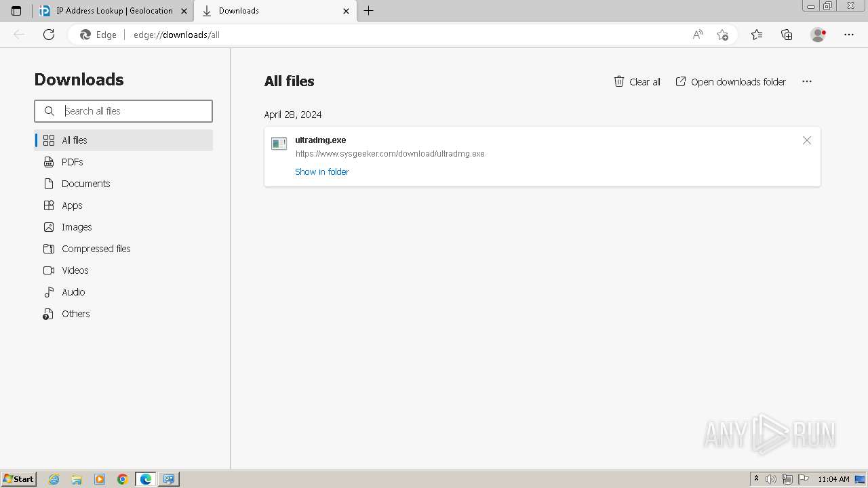
Task: Remove ultradmg.exe from the list
Action: [807, 140]
